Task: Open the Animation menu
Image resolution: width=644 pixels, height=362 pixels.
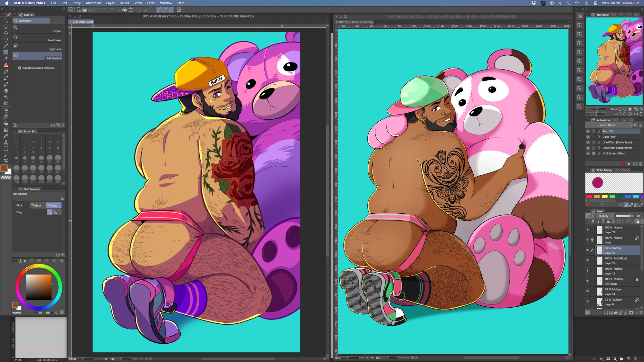Action: (x=93, y=3)
